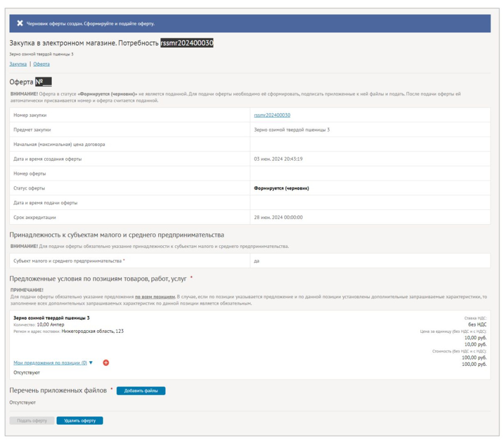The width and height of the screenshot is (504, 441).
Task: Click the 'Статус оферты' row label
Action: tap(29, 188)
